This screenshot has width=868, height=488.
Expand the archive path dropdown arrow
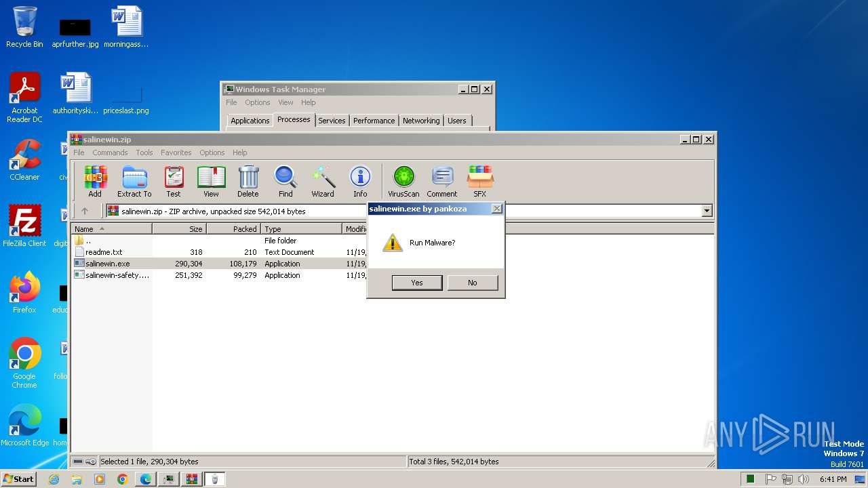pos(707,211)
